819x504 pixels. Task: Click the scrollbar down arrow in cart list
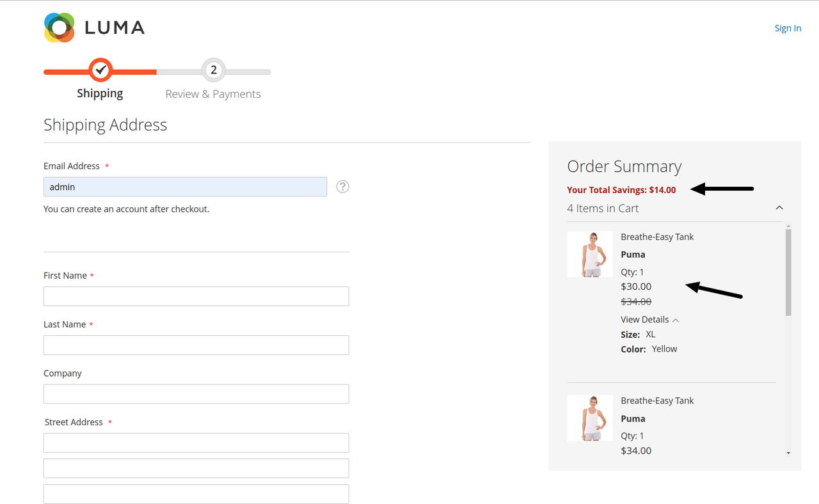coord(788,453)
